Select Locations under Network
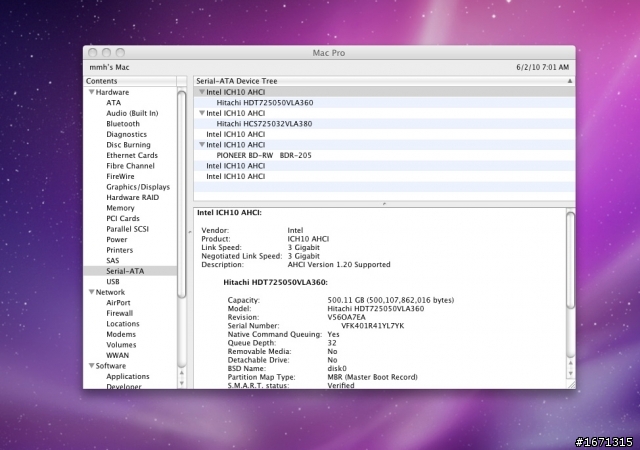Screen dimensions: 640x450 click(123, 324)
